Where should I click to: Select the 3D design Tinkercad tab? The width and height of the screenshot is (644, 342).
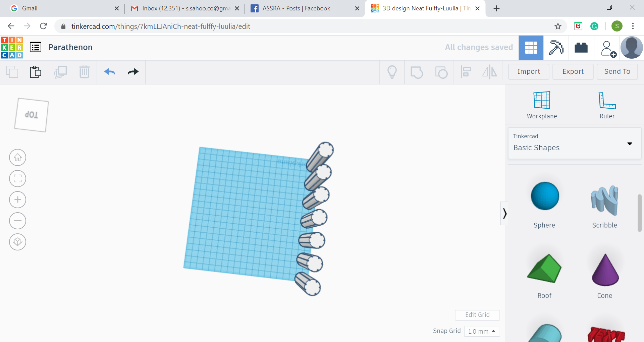click(424, 8)
